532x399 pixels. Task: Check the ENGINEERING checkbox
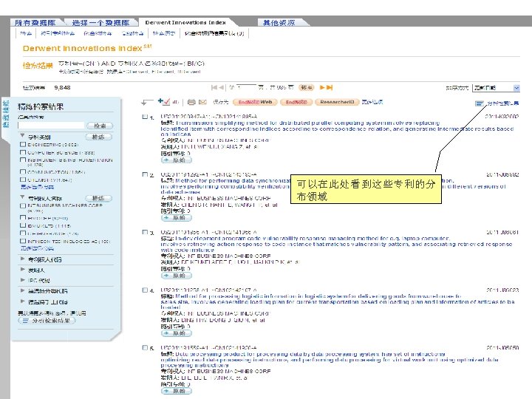[x=23, y=144]
